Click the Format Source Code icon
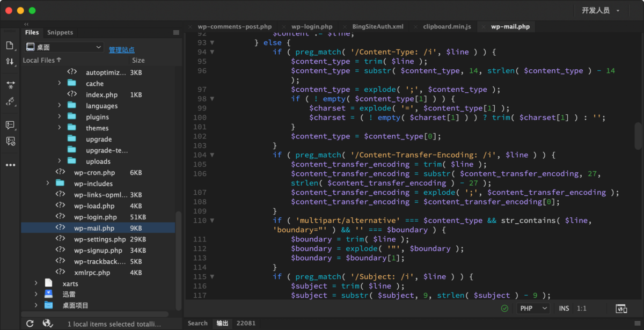 [10, 101]
